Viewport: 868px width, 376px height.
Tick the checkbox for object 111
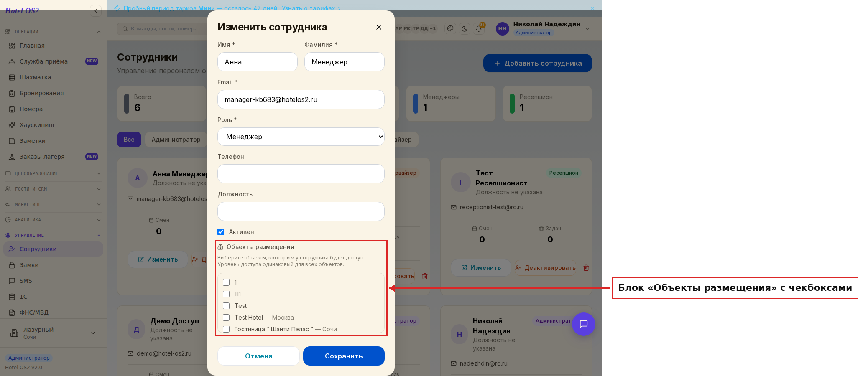226,294
